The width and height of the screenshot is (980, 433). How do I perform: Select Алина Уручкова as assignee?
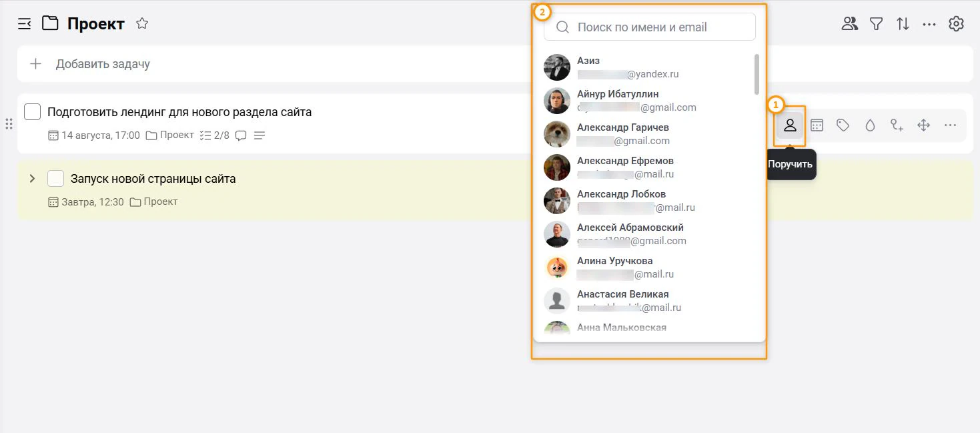coord(648,268)
